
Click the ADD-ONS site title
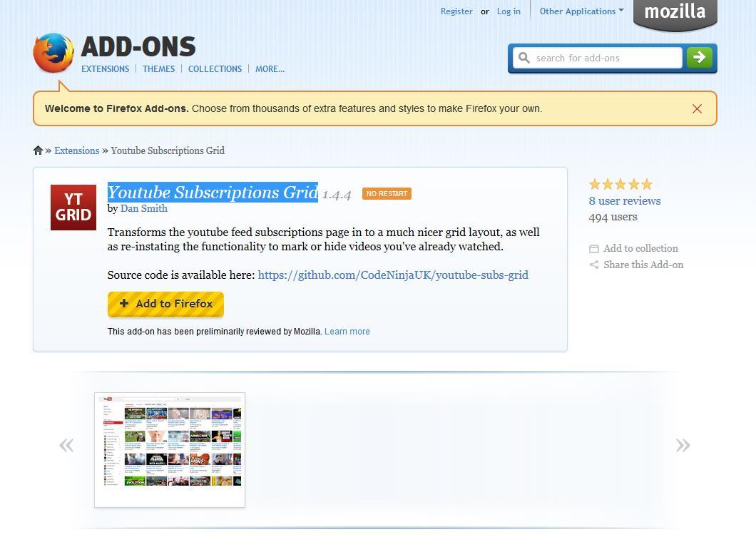(138, 47)
